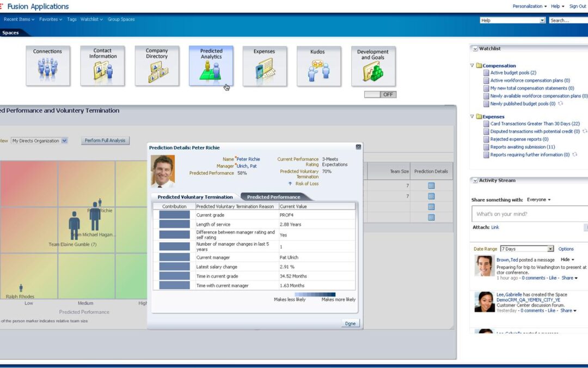Select Team Elaine Gumble person marker

click(74, 225)
